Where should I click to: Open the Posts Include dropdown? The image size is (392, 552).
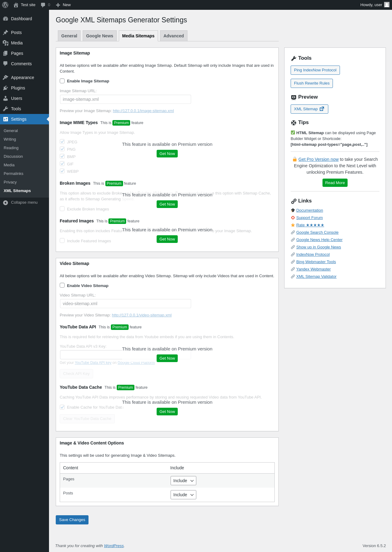pyautogui.click(x=183, y=495)
